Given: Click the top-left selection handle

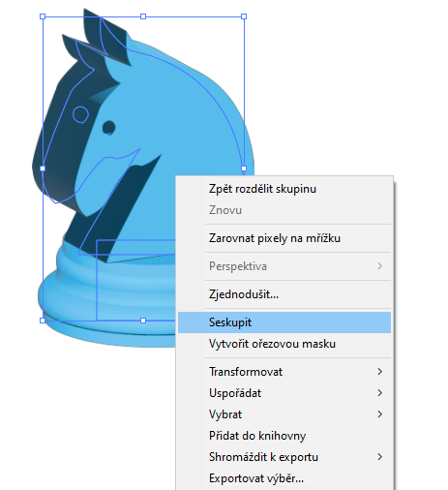Looking at the screenshot, I should 43,16.
